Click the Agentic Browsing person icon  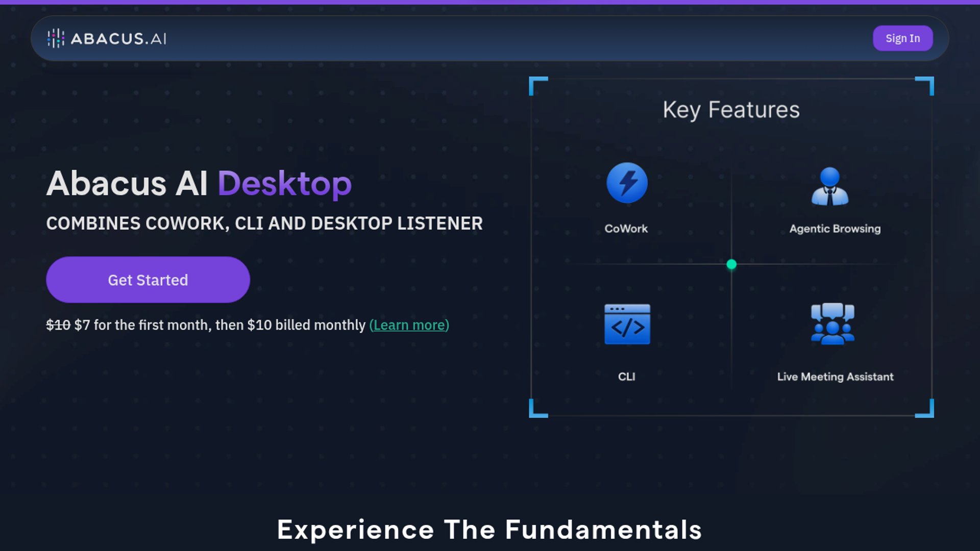[830, 186]
